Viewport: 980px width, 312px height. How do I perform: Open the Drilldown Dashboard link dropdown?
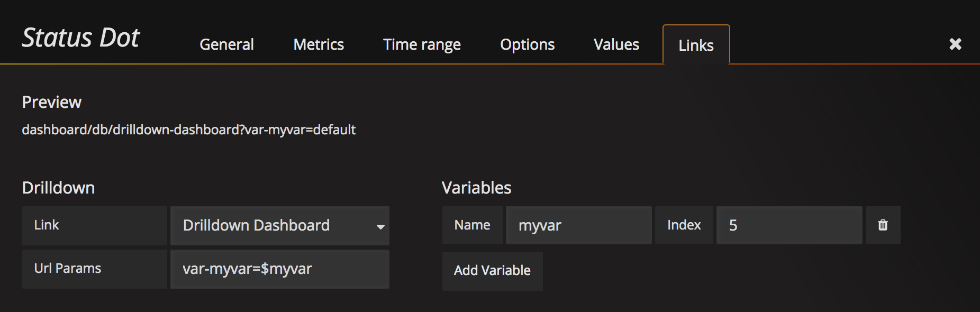coord(280,226)
